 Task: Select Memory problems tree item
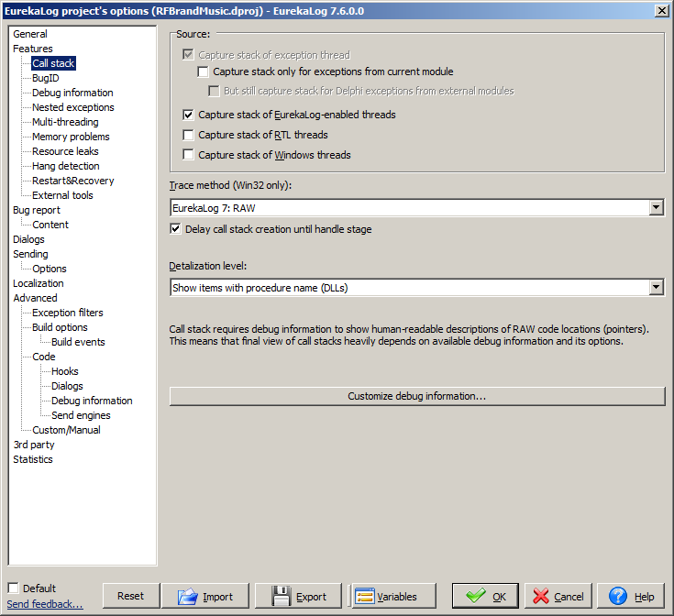tap(71, 137)
